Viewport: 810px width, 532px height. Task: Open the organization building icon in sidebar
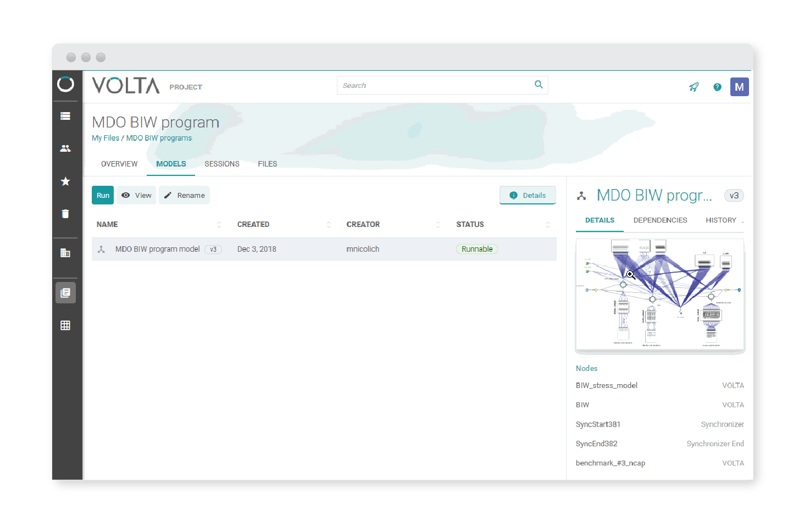(65, 253)
